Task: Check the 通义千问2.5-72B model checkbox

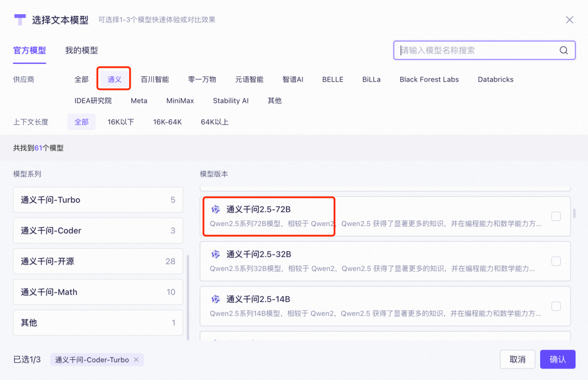Action: coord(556,217)
